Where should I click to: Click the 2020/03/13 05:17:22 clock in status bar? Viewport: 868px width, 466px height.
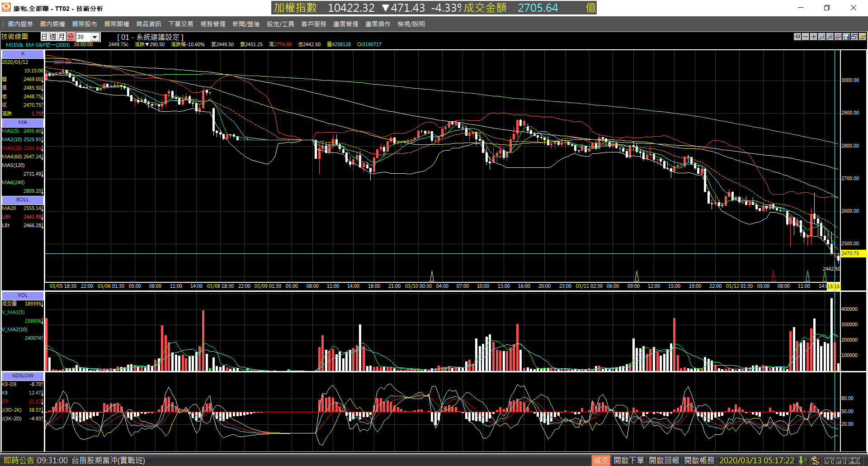click(x=757, y=461)
